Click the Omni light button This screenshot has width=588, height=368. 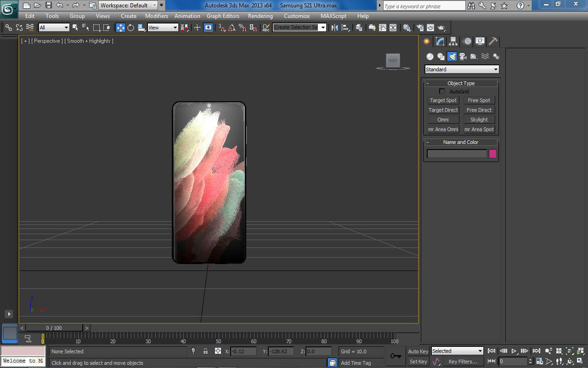click(x=443, y=120)
